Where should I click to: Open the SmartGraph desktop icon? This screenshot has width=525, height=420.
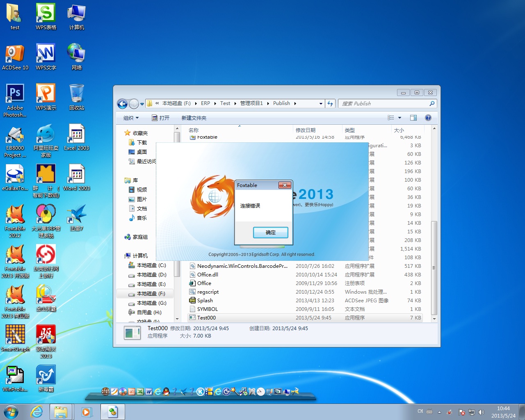tap(15, 336)
